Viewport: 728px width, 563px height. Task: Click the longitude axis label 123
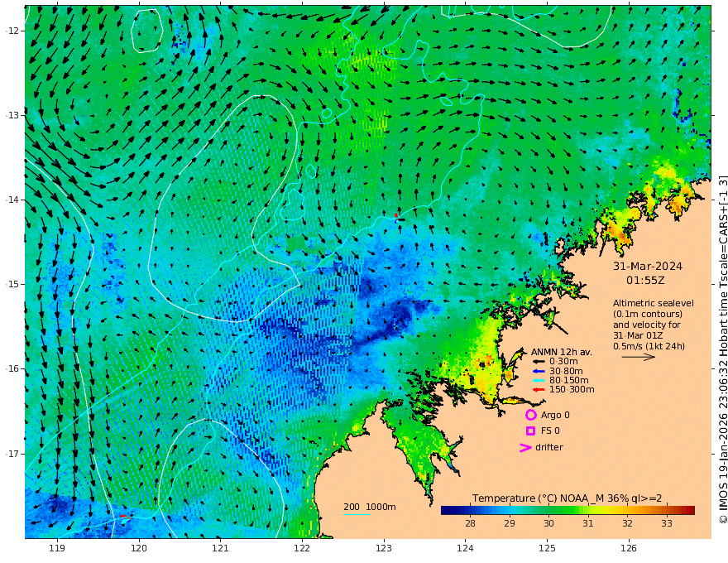384,548
